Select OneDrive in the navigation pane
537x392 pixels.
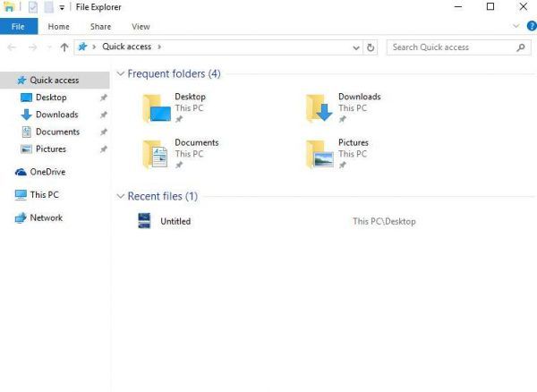pyautogui.click(x=47, y=172)
